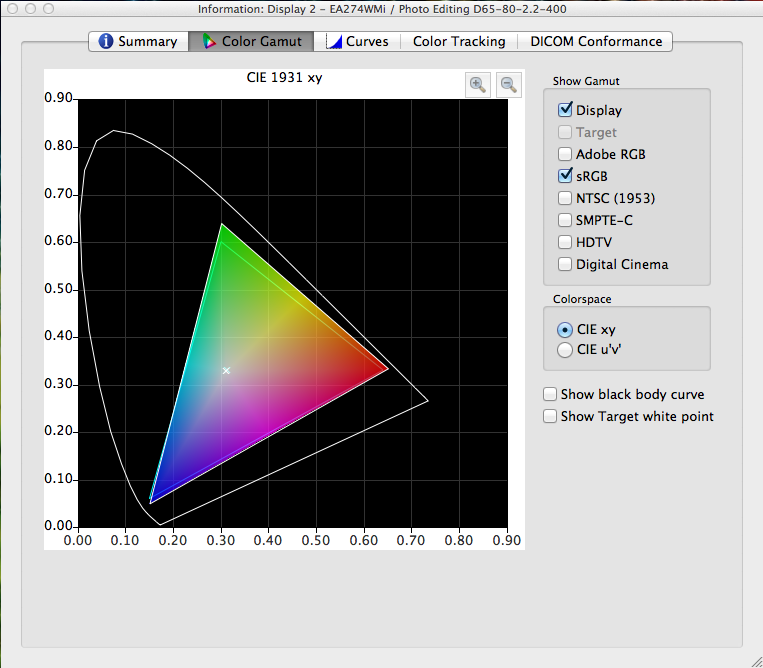Screen dimensions: 763x668
Task: Click the red vertex of the gamut triangle
Action: (x=387, y=369)
